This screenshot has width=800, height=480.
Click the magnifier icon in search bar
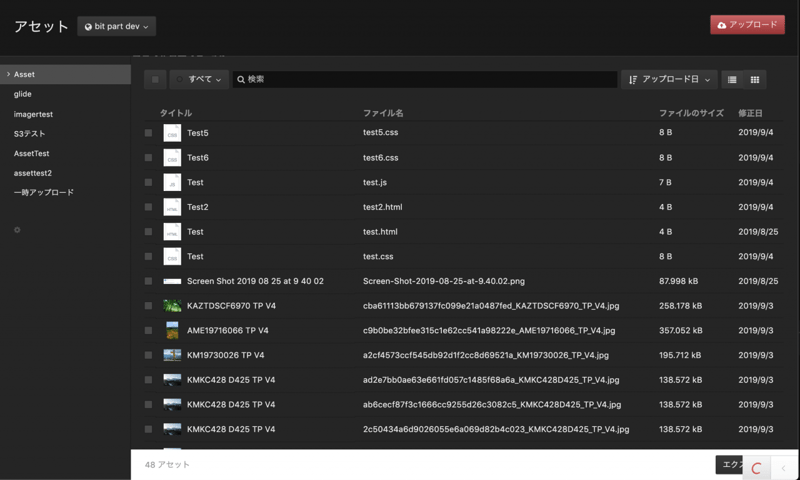241,79
